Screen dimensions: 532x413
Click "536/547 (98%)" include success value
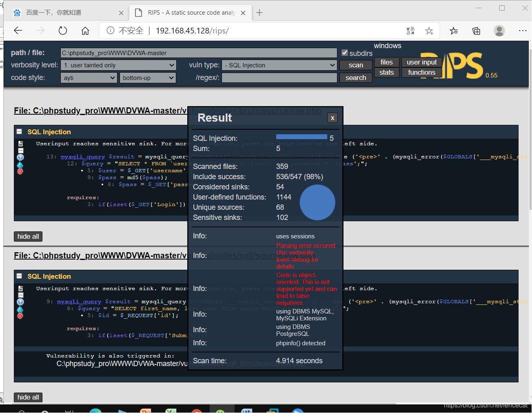(x=299, y=177)
